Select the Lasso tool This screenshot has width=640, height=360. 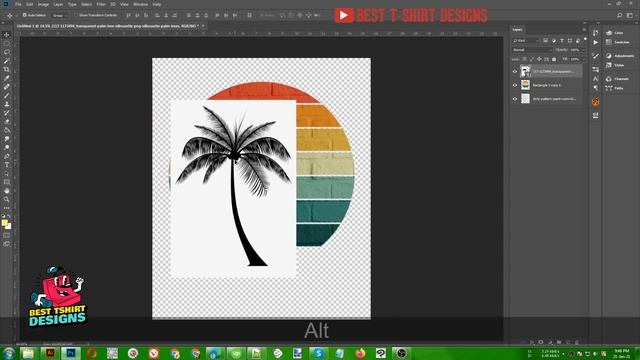(x=7, y=52)
